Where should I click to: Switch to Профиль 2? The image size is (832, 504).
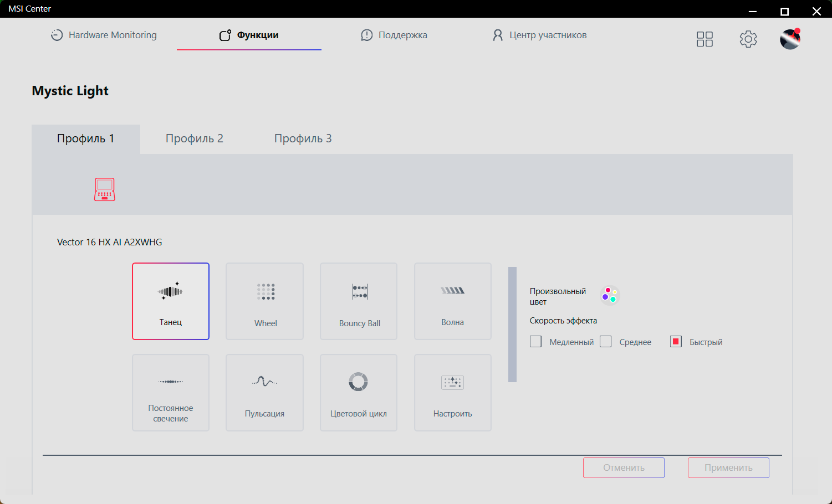(195, 139)
